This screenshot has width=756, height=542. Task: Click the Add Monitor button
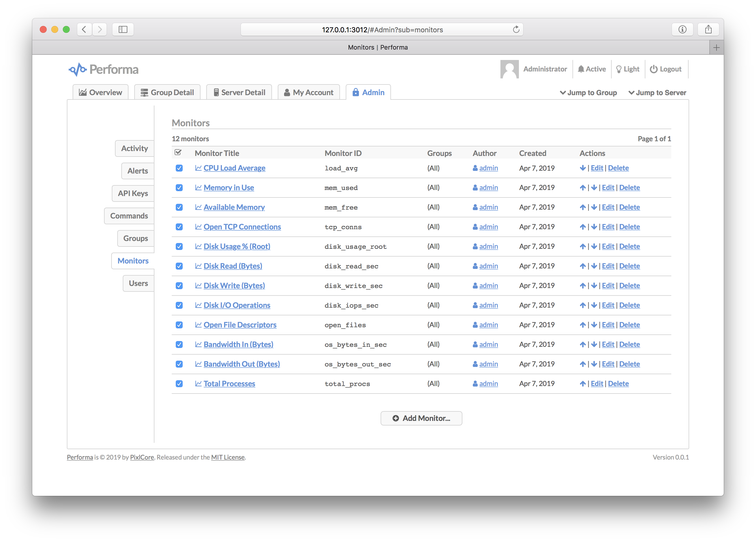(x=421, y=418)
